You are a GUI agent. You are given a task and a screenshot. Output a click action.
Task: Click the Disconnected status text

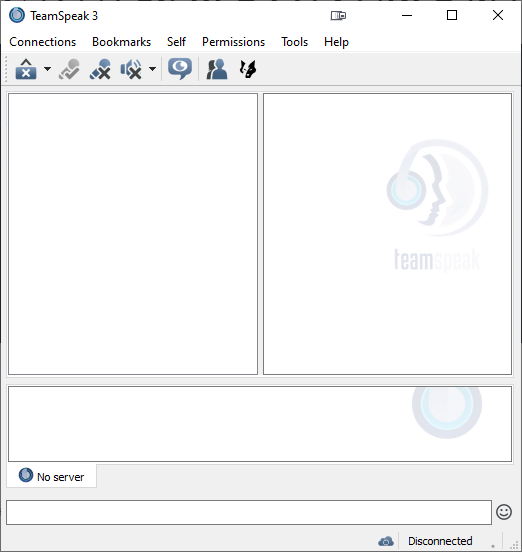[x=440, y=541]
